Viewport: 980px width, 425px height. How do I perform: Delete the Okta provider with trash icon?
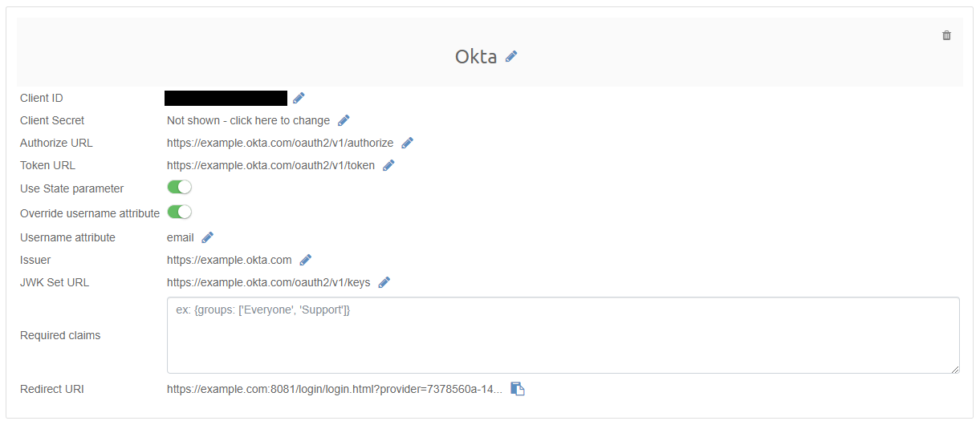(946, 35)
